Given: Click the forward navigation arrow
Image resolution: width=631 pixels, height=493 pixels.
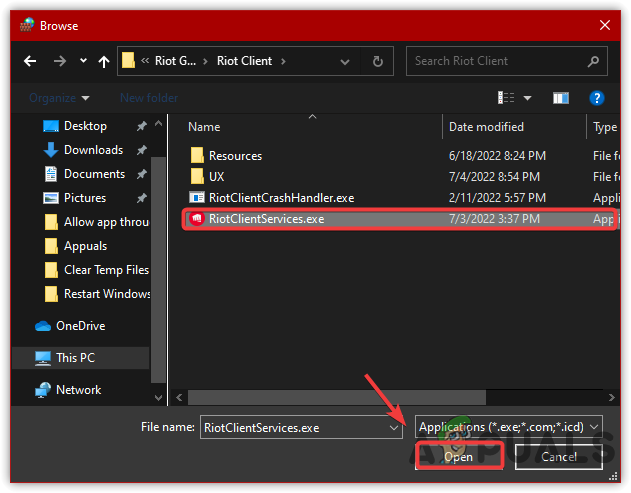Looking at the screenshot, I should click(60, 61).
